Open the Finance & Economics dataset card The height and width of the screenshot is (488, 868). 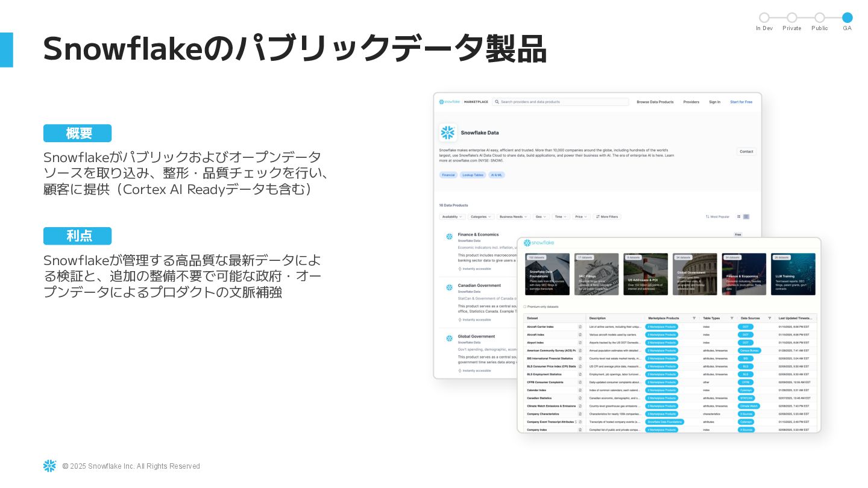pos(744,274)
